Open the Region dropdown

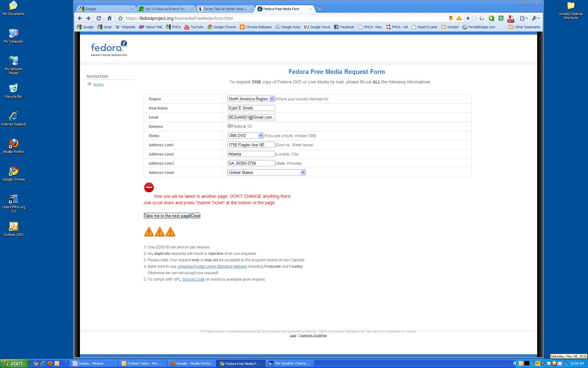coord(251,99)
